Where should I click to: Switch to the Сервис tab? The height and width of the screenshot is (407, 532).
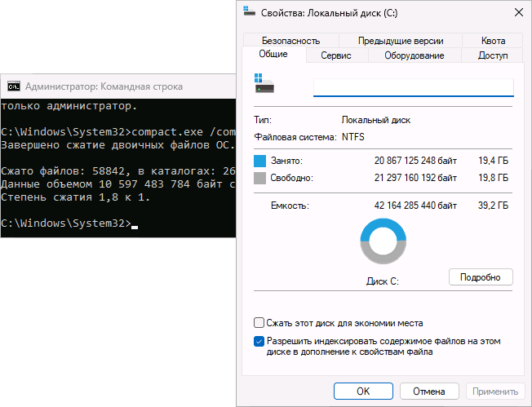pos(336,55)
